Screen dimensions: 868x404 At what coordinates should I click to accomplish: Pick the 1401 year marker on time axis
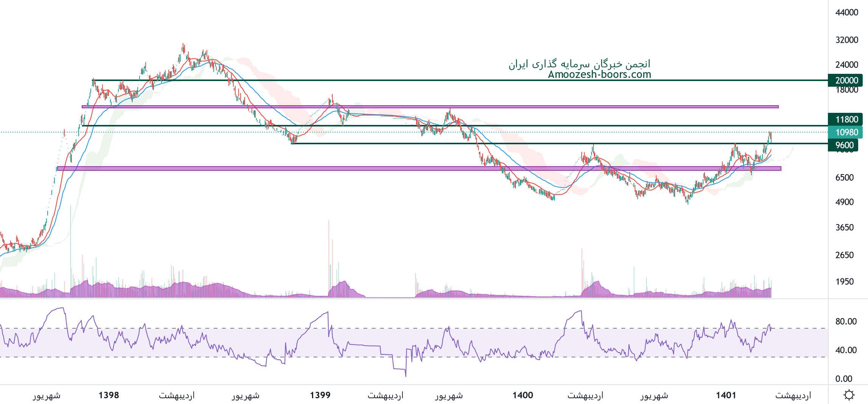coord(726,395)
